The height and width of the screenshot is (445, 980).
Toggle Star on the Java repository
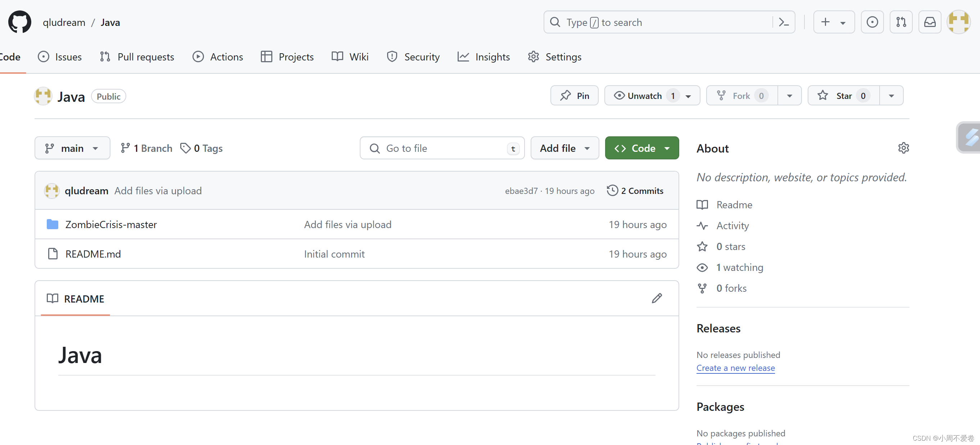pyautogui.click(x=843, y=96)
